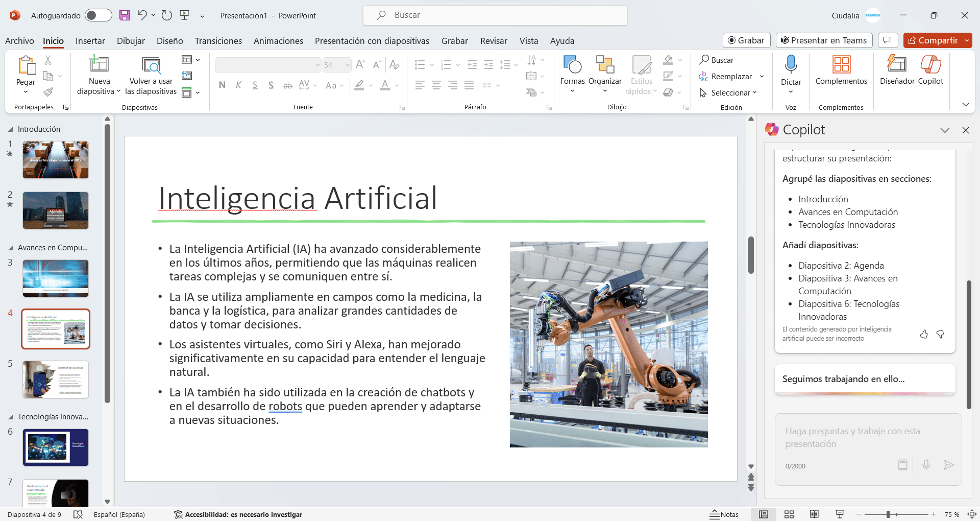Viewport: 980px width, 521px height.
Task: Click the Copilot microphone input icon
Action: point(926,465)
